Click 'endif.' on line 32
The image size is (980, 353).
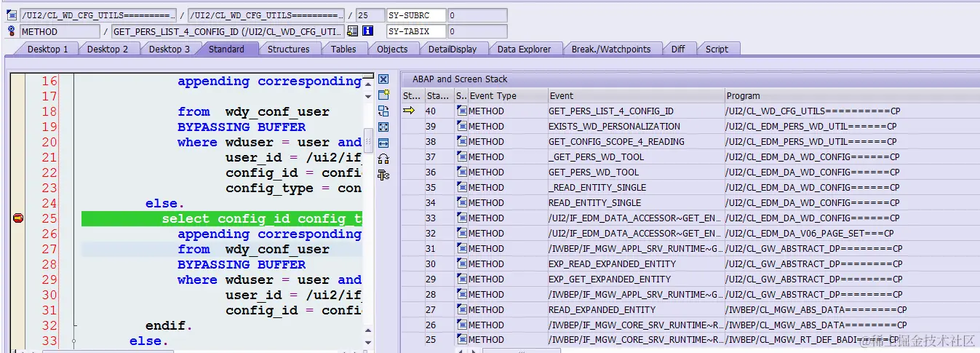tap(170, 325)
